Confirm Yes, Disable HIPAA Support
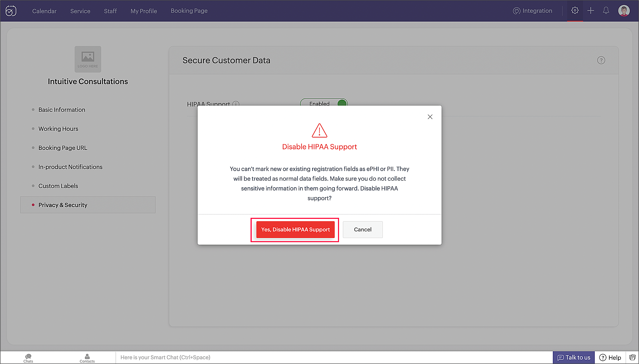This screenshot has height=364, width=639. [295, 230]
